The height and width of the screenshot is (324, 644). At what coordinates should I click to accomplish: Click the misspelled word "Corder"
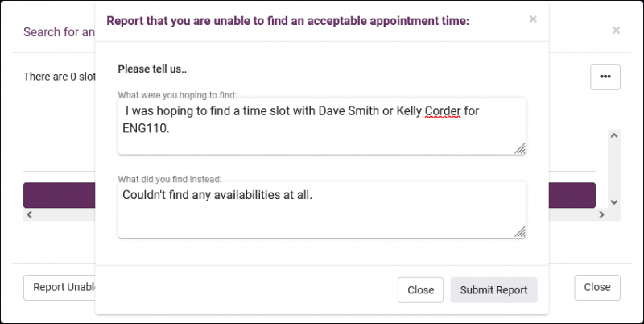441,110
